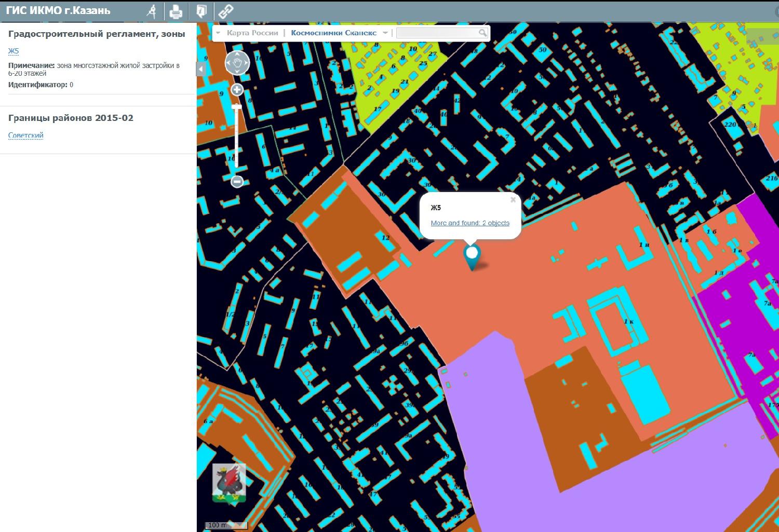Open dropdown arrow before Карта России
The height and width of the screenshot is (532, 779).
[219, 33]
